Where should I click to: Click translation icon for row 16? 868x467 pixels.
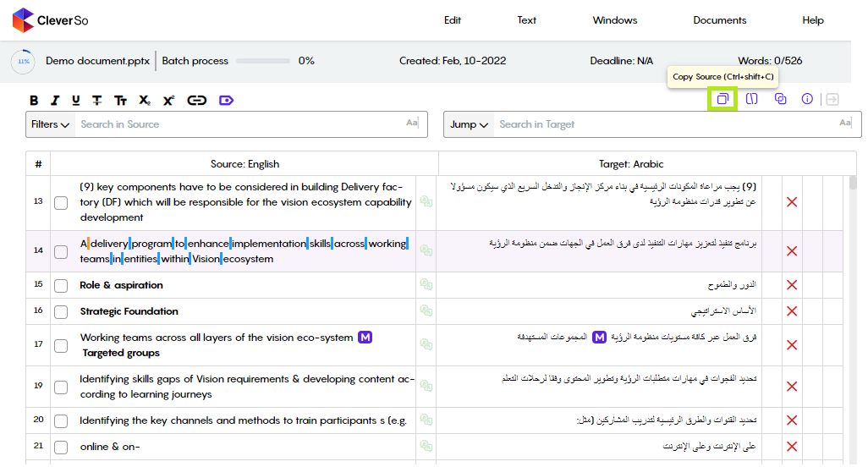[426, 310]
